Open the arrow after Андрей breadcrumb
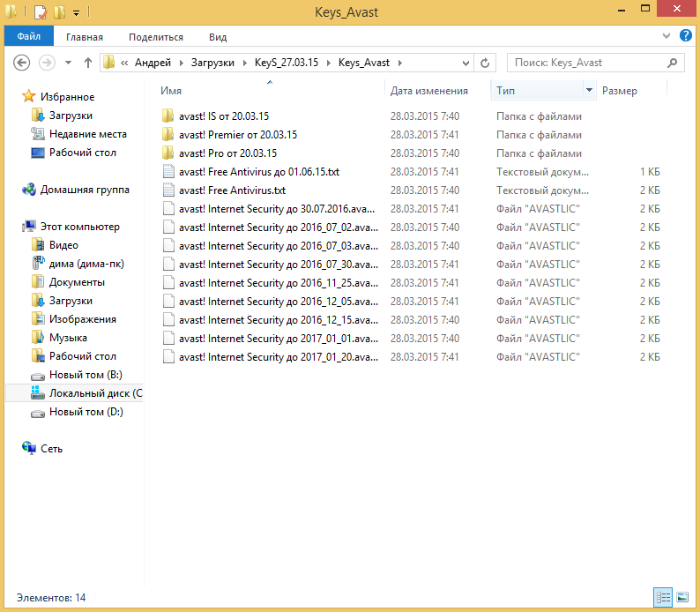Viewport: 700px width, 612px height. 182,63
